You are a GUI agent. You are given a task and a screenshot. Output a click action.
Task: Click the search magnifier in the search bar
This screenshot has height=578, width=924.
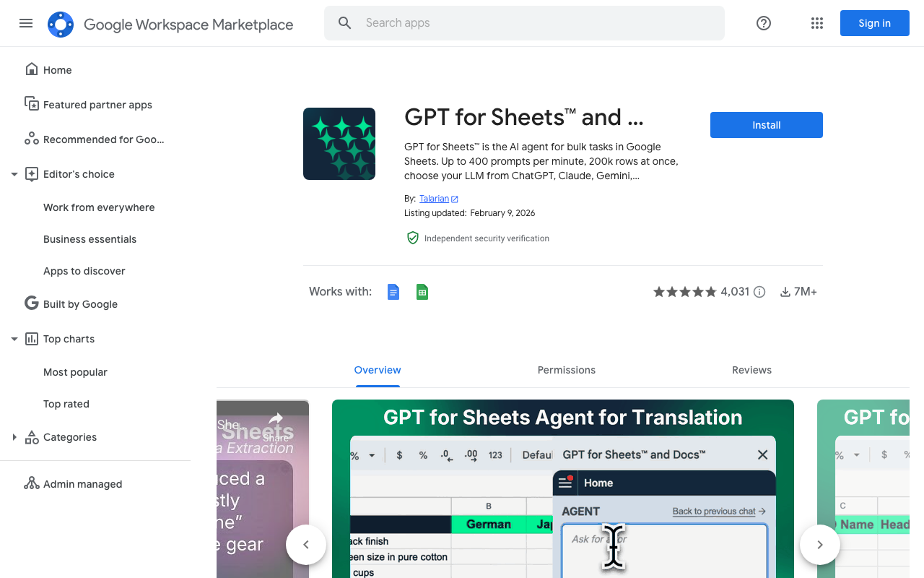344,22
